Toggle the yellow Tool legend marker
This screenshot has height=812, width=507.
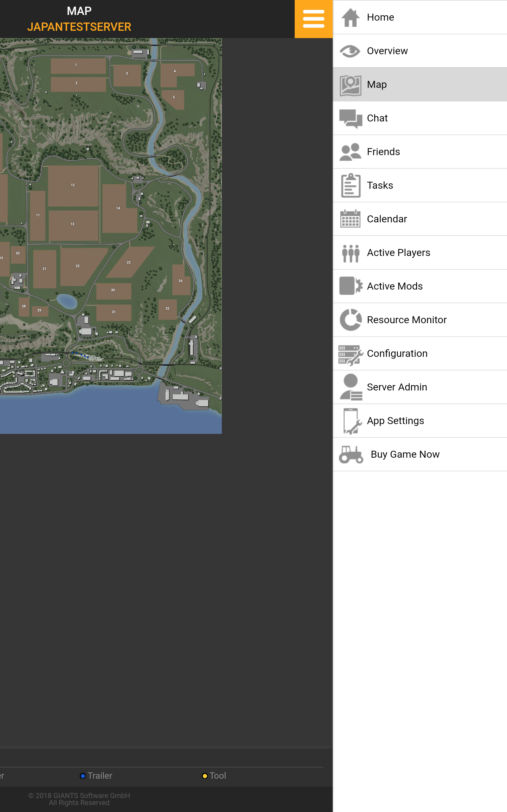(205, 776)
